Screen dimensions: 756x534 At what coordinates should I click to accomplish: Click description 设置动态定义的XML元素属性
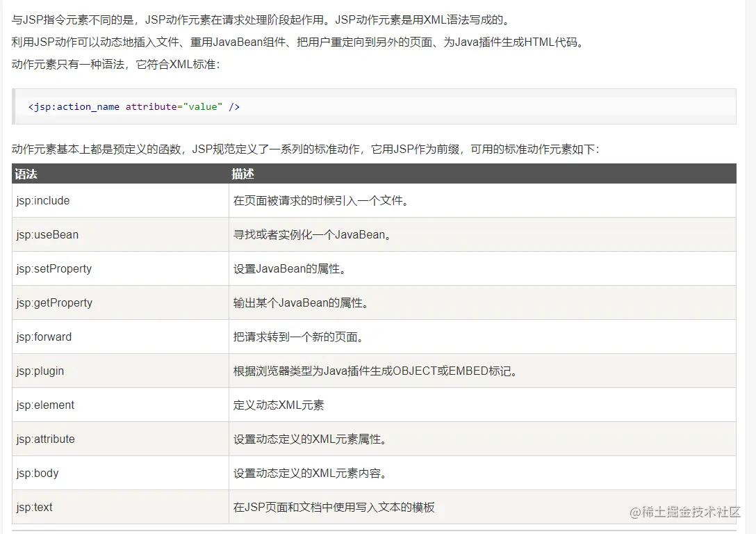click(x=310, y=439)
